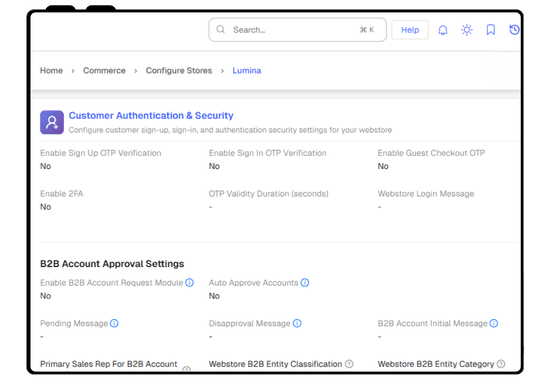
Task: Go to Home breadcrumb
Action: pyautogui.click(x=51, y=71)
